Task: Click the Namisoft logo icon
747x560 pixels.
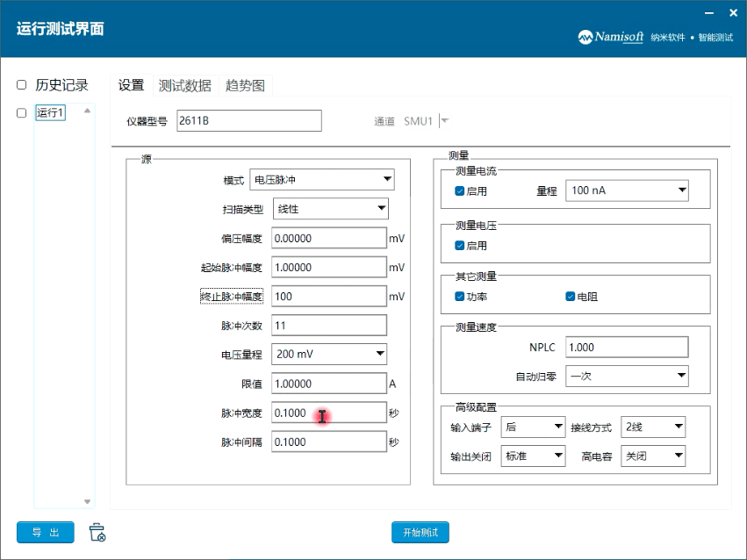Action: 585,37
